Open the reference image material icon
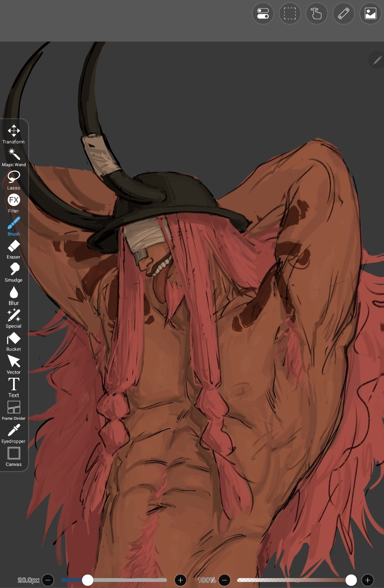The width and height of the screenshot is (384, 588). point(371,13)
